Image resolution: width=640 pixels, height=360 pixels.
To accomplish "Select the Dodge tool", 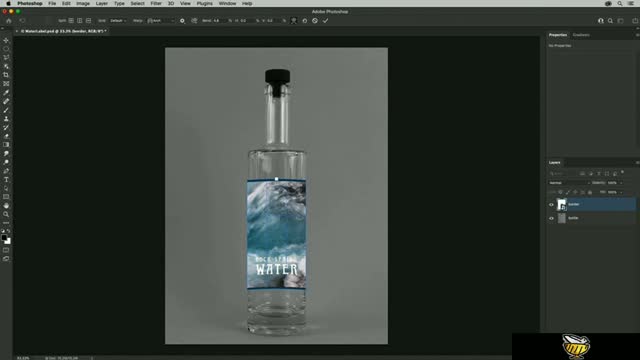I will tap(6, 162).
